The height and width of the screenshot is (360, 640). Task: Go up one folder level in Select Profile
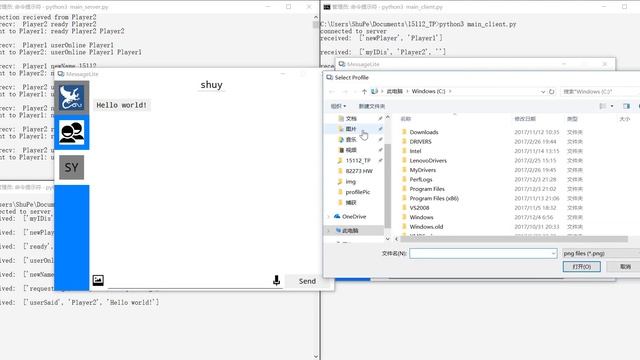coord(364,91)
